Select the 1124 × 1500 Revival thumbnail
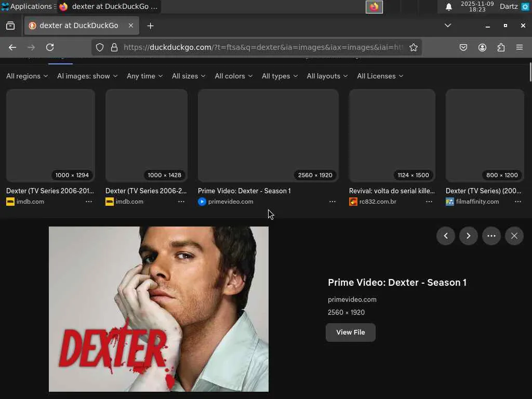This screenshot has height=399, width=532. 392,136
